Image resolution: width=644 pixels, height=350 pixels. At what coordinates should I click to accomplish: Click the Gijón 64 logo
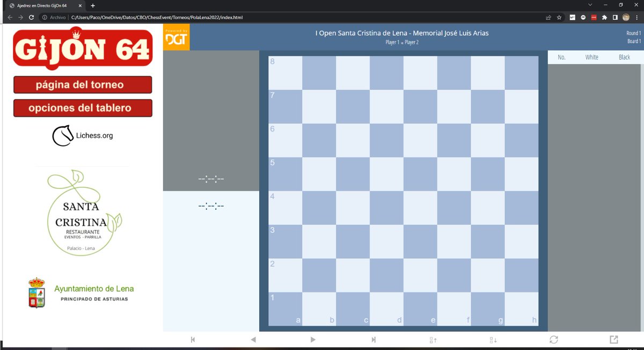coord(82,48)
